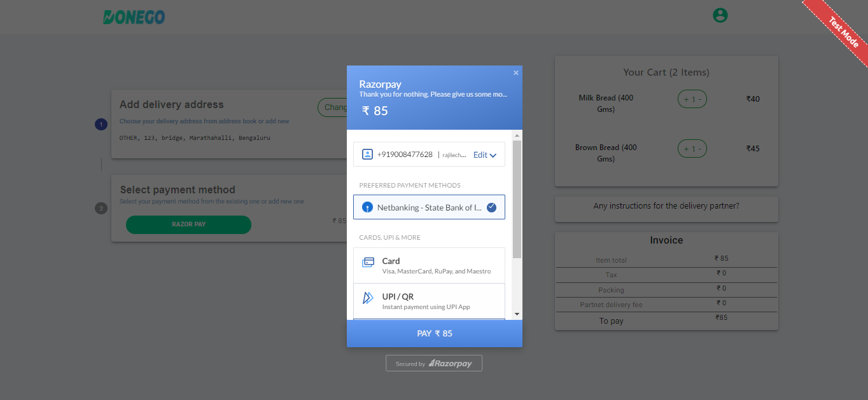Click the ₹40 Milk Bread price

pyautogui.click(x=753, y=99)
